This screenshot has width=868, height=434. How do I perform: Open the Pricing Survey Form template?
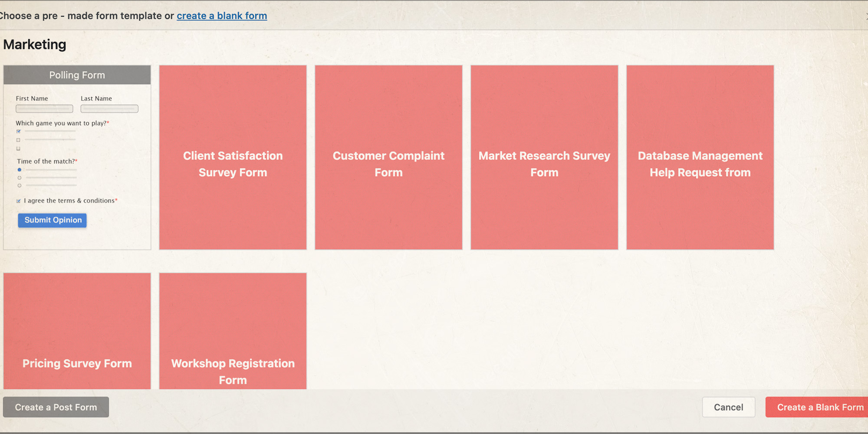click(77, 331)
